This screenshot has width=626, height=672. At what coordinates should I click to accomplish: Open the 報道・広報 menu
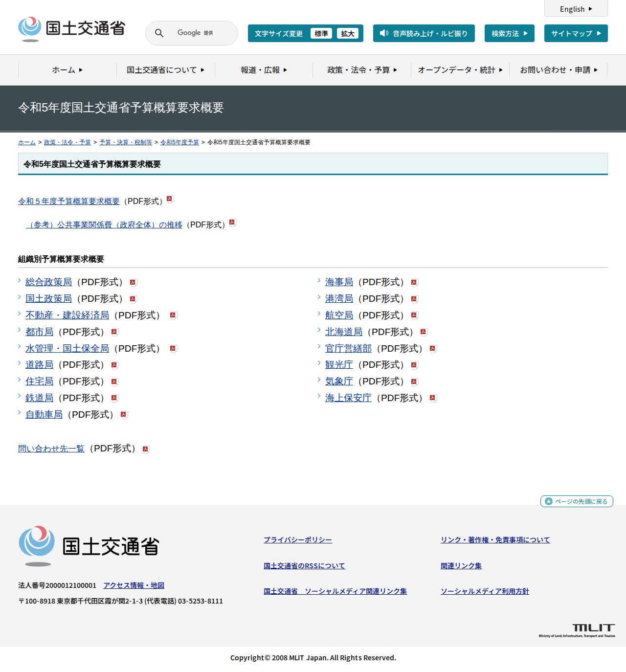(263, 70)
